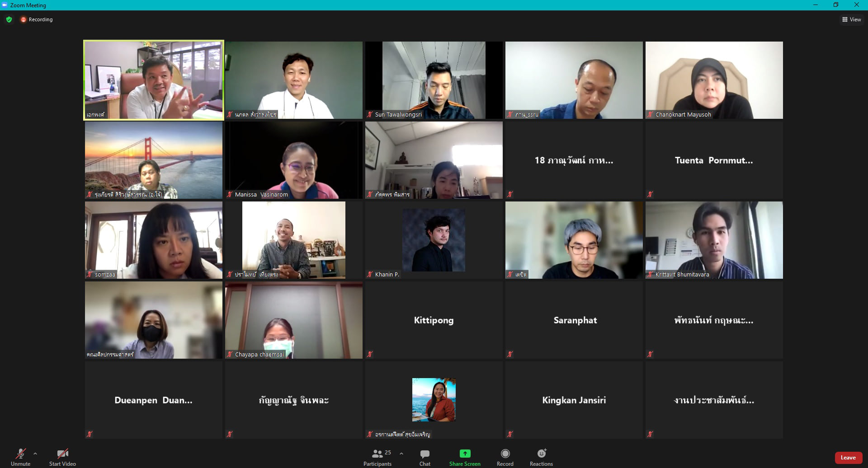Start video with the camera icon
Screen dimensions: 868x468
62,457
